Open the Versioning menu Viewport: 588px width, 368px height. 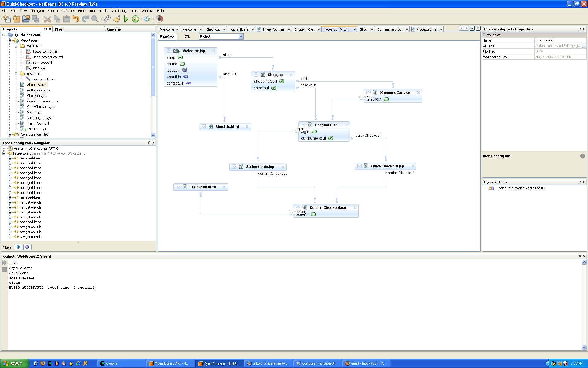[x=119, y=11]
